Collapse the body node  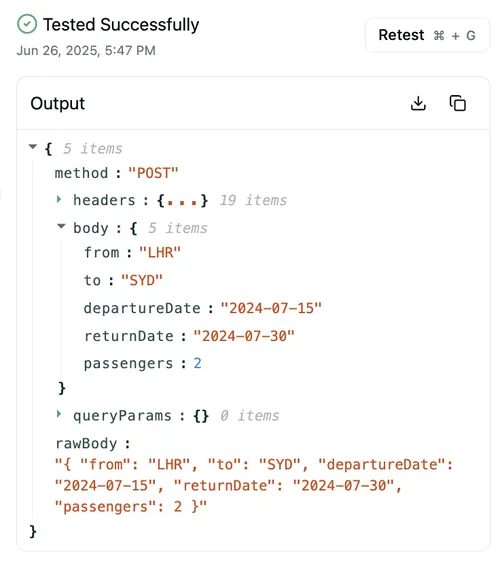tap(61, 227)
